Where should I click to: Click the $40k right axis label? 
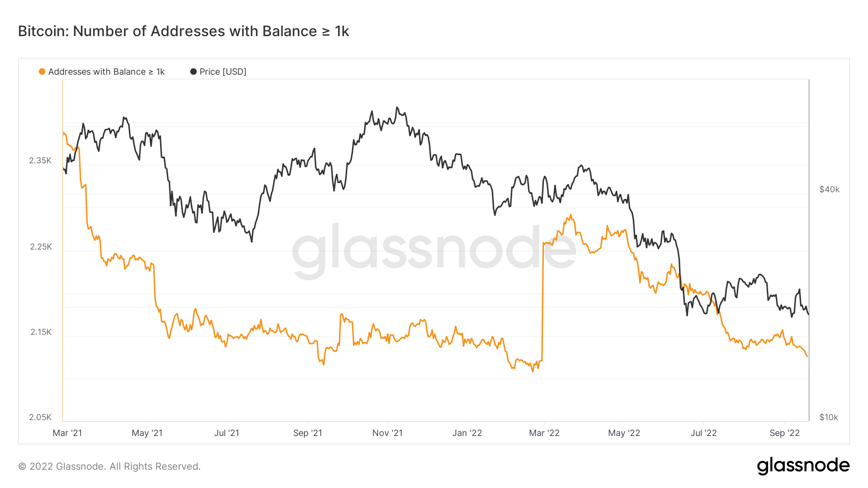(x=829, y=189)
